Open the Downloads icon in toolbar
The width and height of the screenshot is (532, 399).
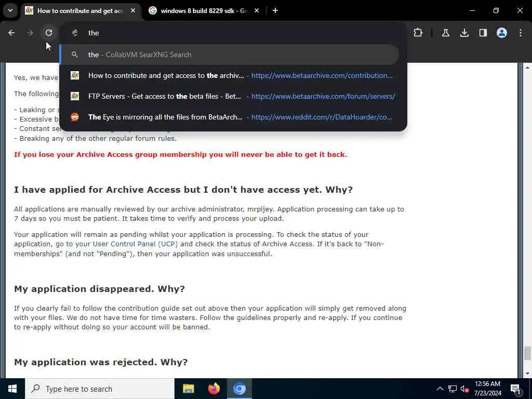(x=464, y=33)
